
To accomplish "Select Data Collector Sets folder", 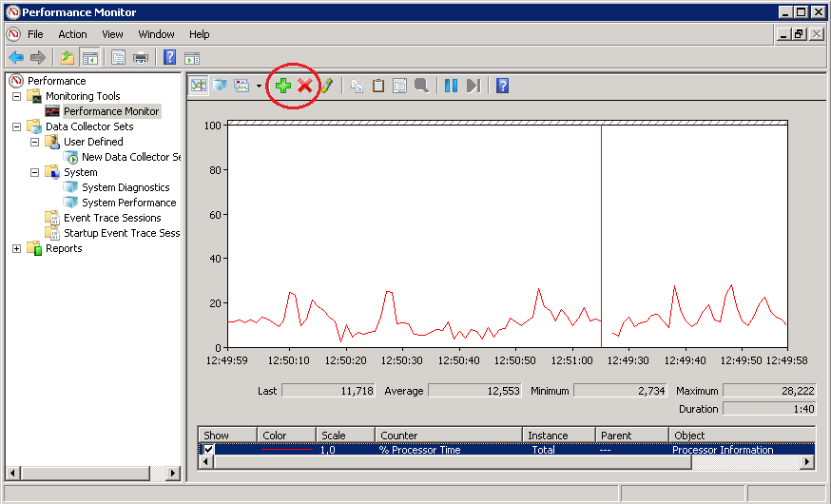I will coord(89,126).
